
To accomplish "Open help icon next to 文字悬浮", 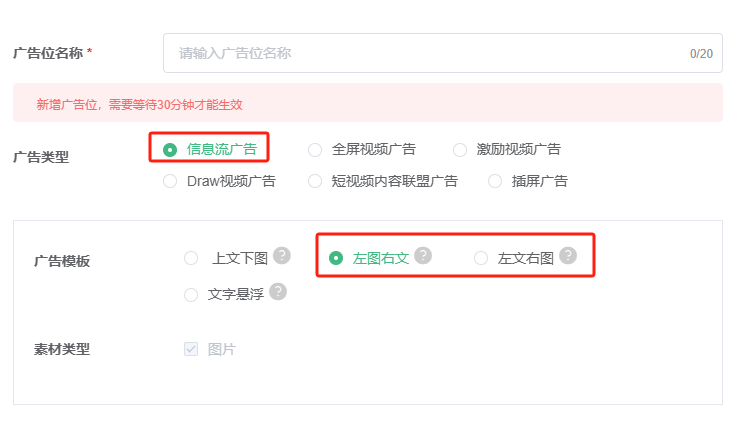I will click(x=278, y=292).
